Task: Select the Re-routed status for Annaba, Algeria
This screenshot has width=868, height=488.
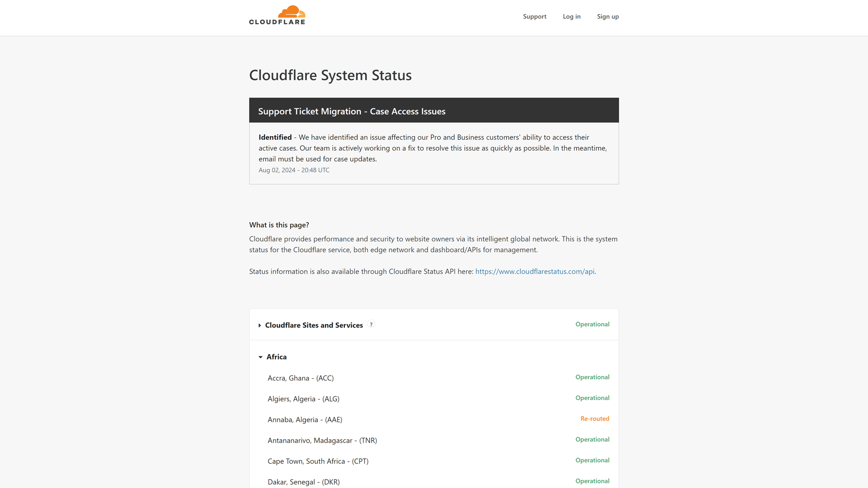Action: 595,418
